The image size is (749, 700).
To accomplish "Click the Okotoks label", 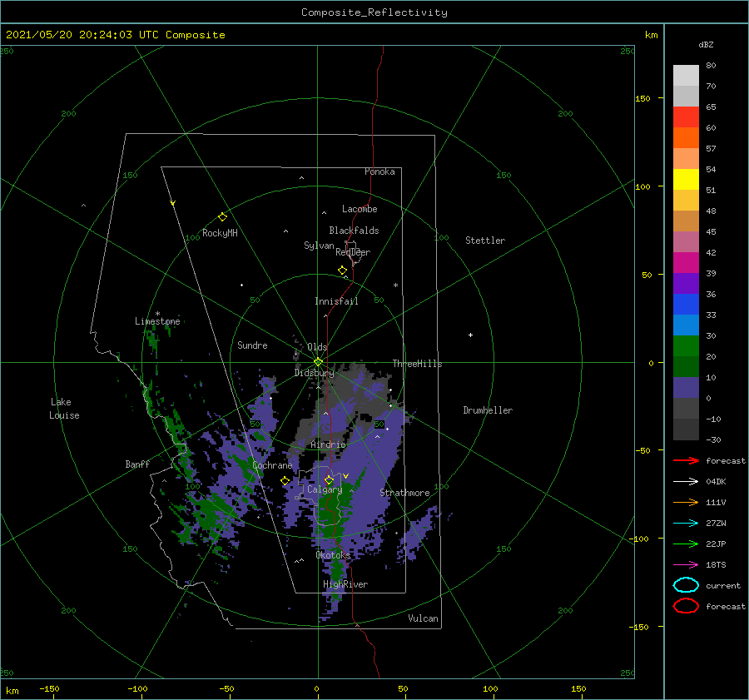I will pyautogui.click(x=334, y=555).
